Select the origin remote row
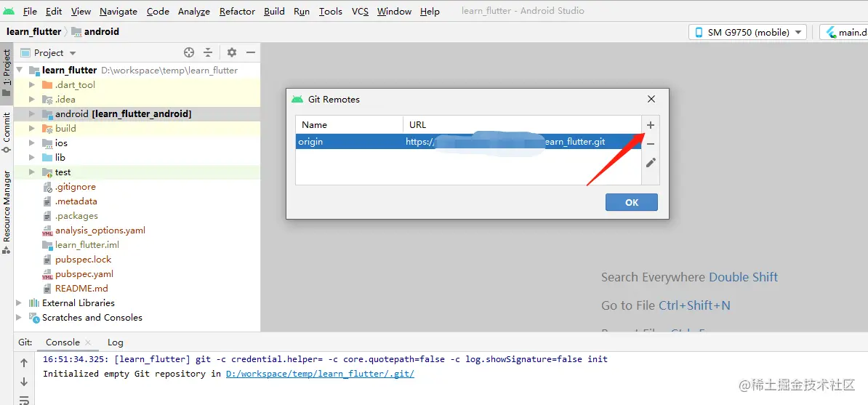 coord(468,142)
